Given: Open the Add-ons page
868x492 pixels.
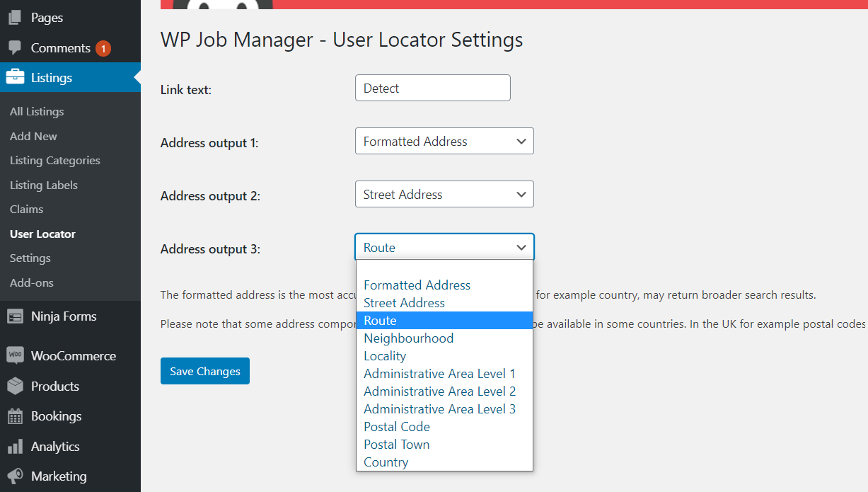Looking at the screenshot, I should tap(30, 282).
